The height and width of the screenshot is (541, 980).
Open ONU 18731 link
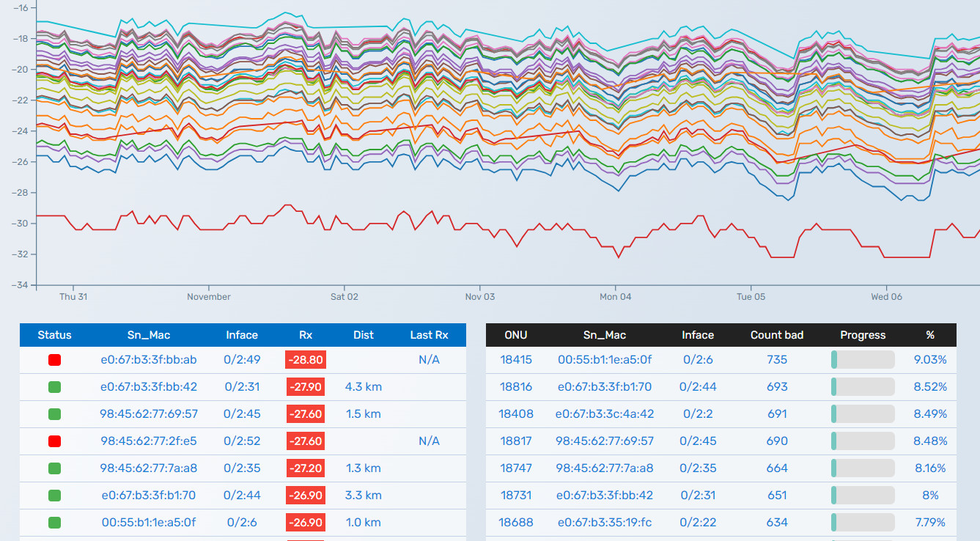coord(516,496)
